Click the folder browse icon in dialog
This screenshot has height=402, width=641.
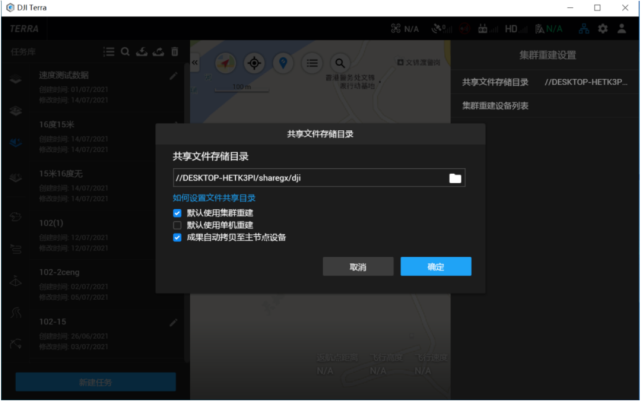(455, 178)
